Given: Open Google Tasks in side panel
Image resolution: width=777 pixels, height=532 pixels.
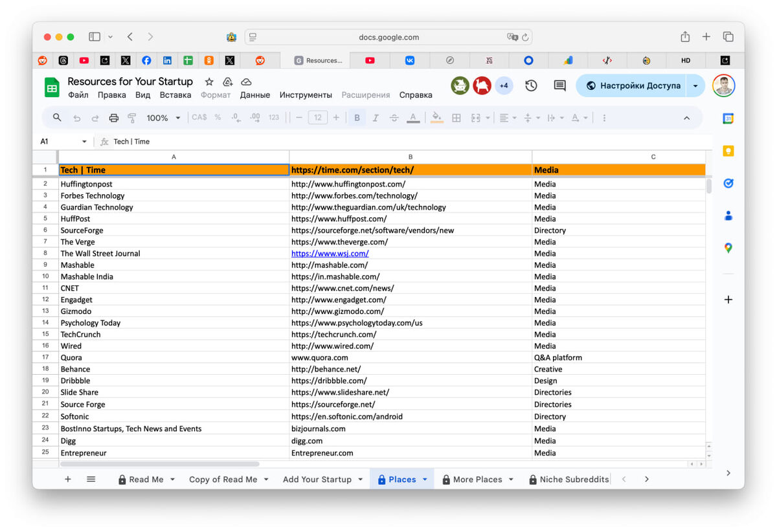Looking at the screenshot, I should coord(728,184).
